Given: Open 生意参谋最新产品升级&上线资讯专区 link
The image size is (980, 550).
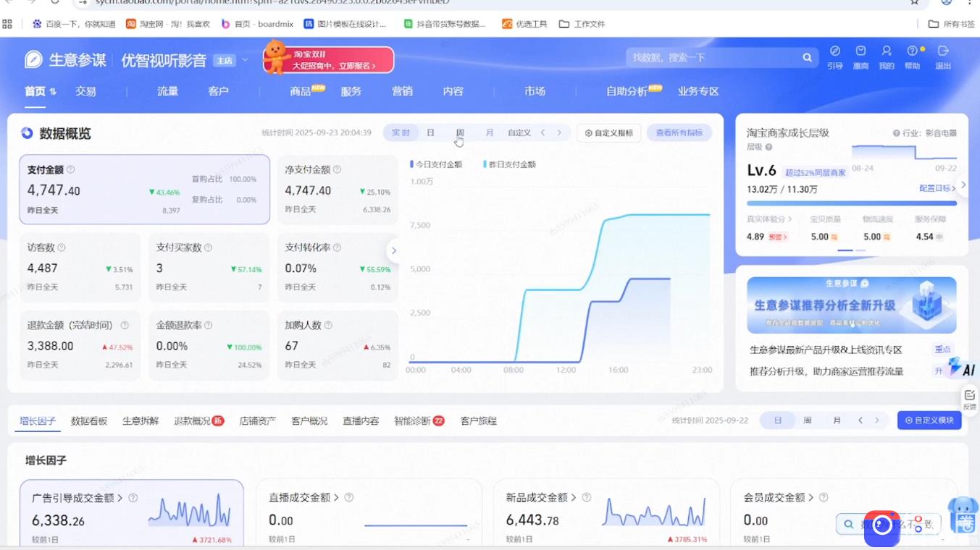Looking at the screenshot, I should 826,350.
